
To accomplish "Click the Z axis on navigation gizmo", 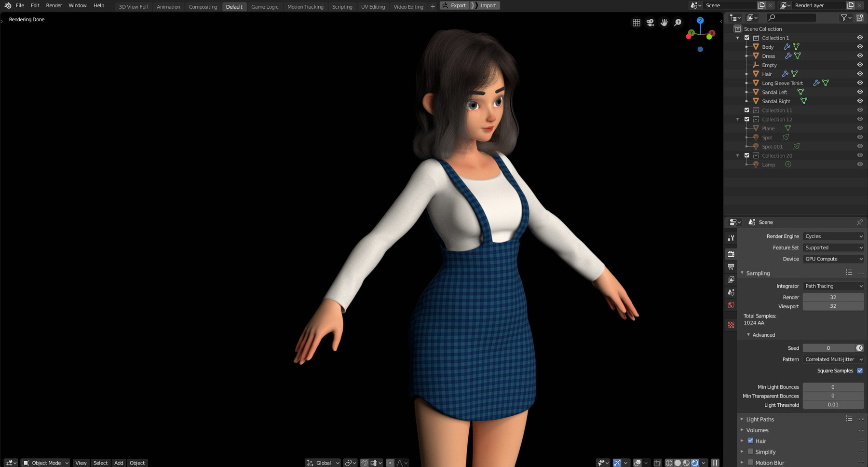I will pos(700,20).
